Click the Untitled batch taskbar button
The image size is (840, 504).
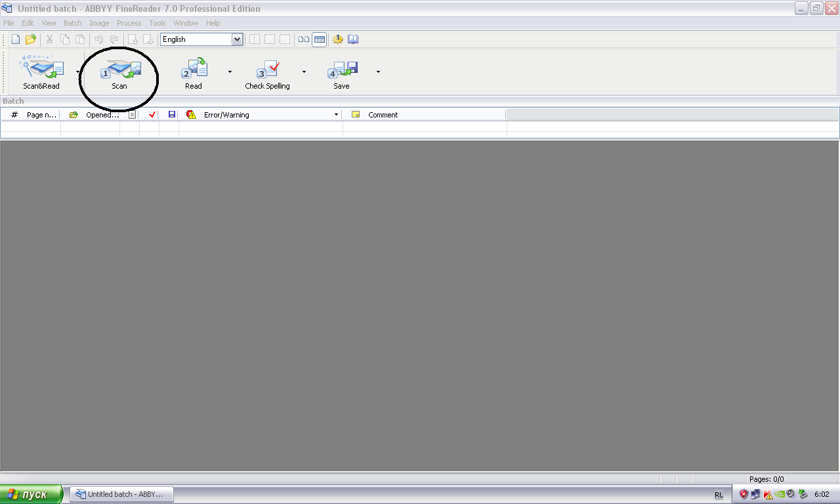pyautogui.click(x=122, y=494)
